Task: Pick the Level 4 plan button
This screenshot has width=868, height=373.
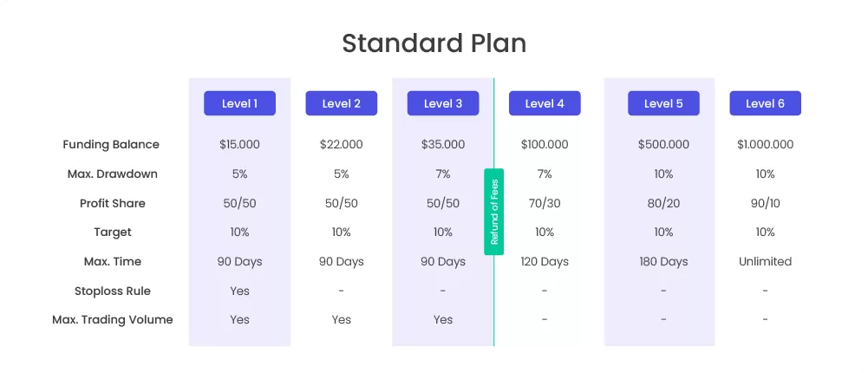Action: (545, 103)
